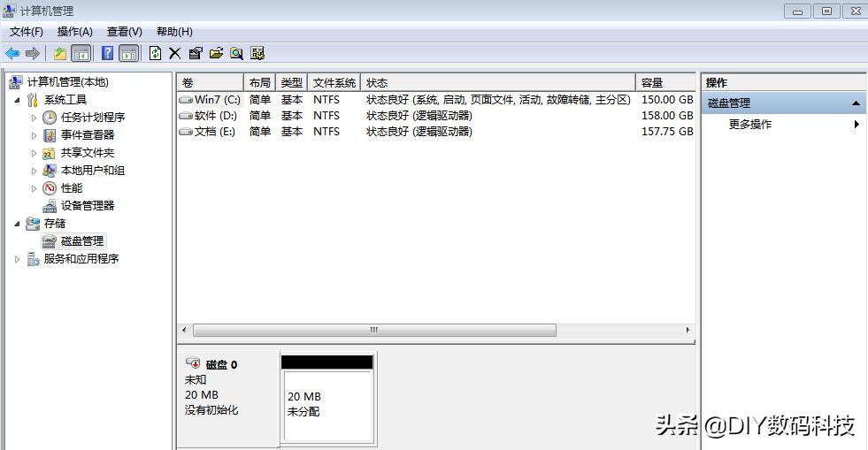Viewport: 868px width, 450px height.
Task: Click the Forward arrow toolbar icon
Action: tap(33, 53)
